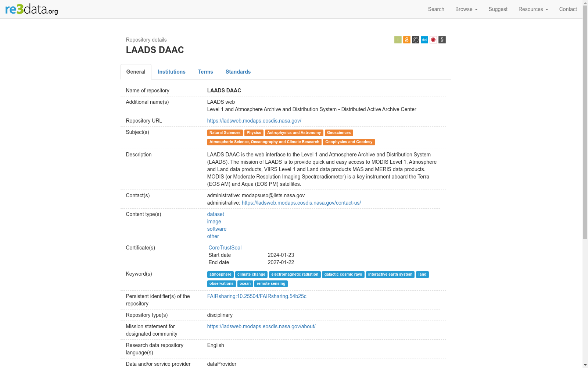Image resolution: width=588 pixels, height=368 pixels.
Task: Switch to the Institutions tab
Action: point(172,72)
